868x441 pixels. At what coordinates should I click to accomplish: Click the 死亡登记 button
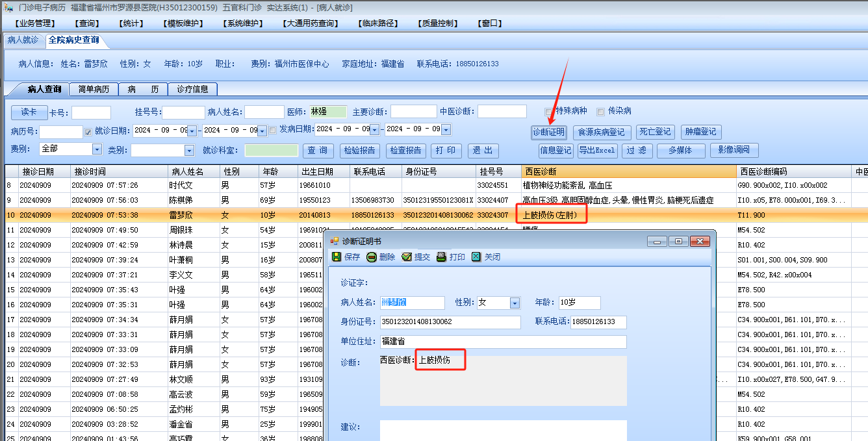click(655, 132)
